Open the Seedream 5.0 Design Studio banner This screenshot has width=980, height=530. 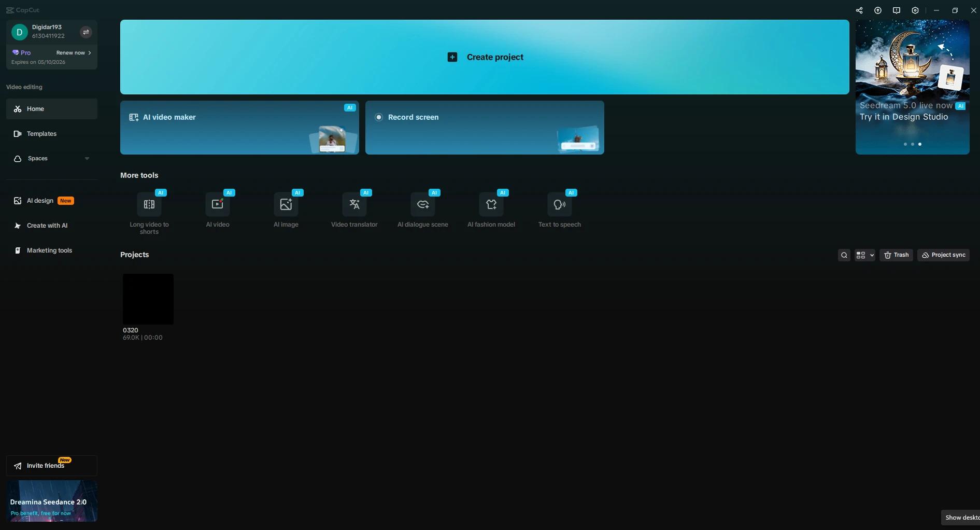point(913,87)
